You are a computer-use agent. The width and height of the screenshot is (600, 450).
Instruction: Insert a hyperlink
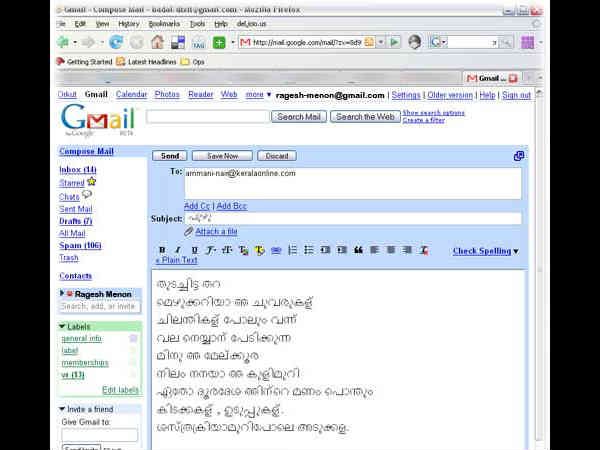point(276,250)
